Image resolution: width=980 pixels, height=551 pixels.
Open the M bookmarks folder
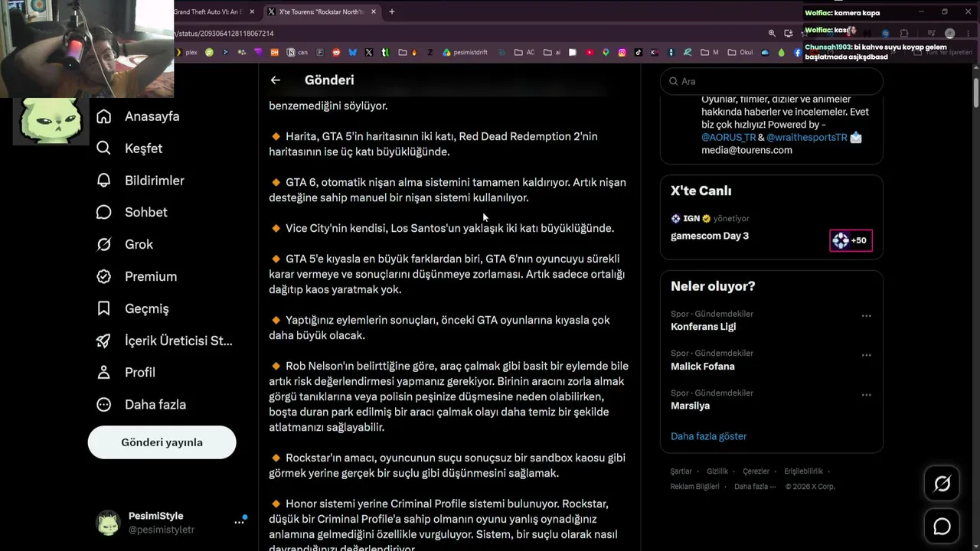click(x=710, y=53)
